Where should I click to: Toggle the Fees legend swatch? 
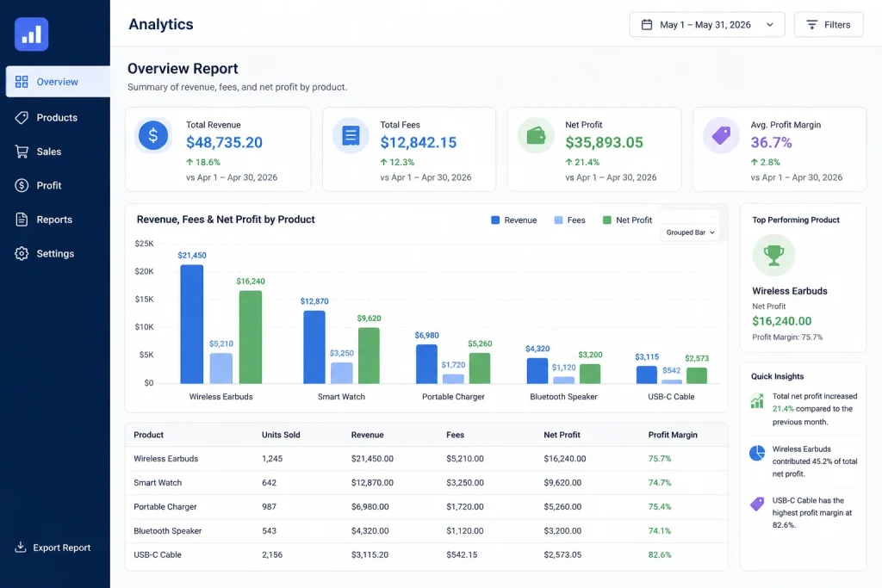point(558,220)
